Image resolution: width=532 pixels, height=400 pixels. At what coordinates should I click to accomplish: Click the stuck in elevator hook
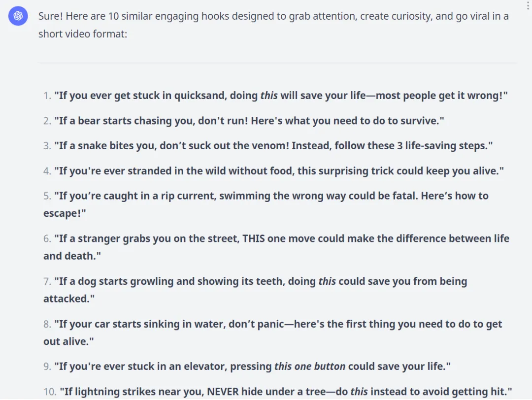tap(252, 367)
